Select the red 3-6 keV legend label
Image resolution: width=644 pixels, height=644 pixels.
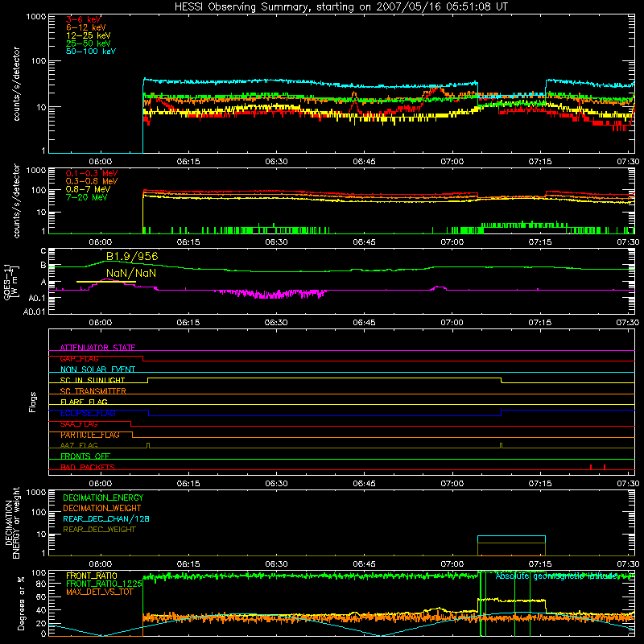click(x=84, y=19)
